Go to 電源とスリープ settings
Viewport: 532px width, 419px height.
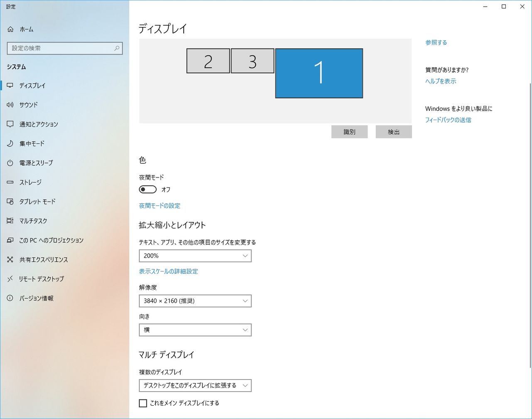pos(65,163)
